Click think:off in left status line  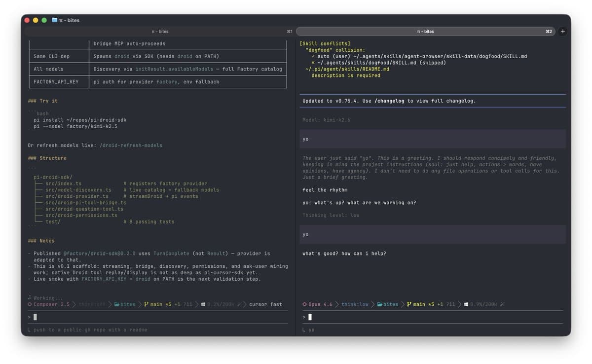point(92,304)
